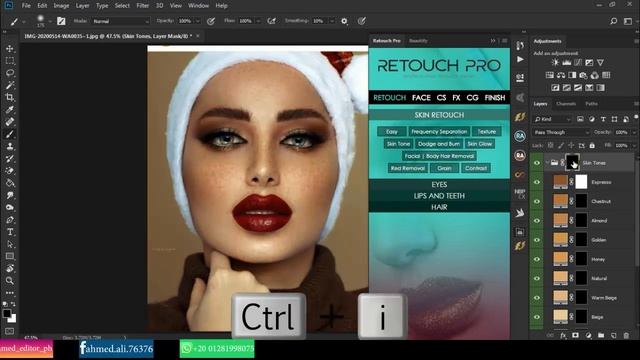Select the Move tool
The height and width of the screenshot is (360, 640).
pyautogui.click(x=10, y=49)
